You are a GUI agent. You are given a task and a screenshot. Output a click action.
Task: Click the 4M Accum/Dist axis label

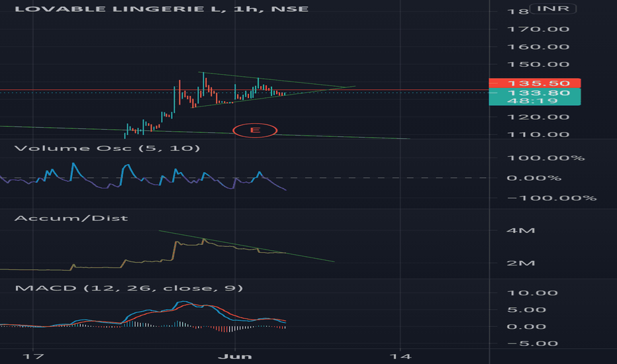click(521, 230)
